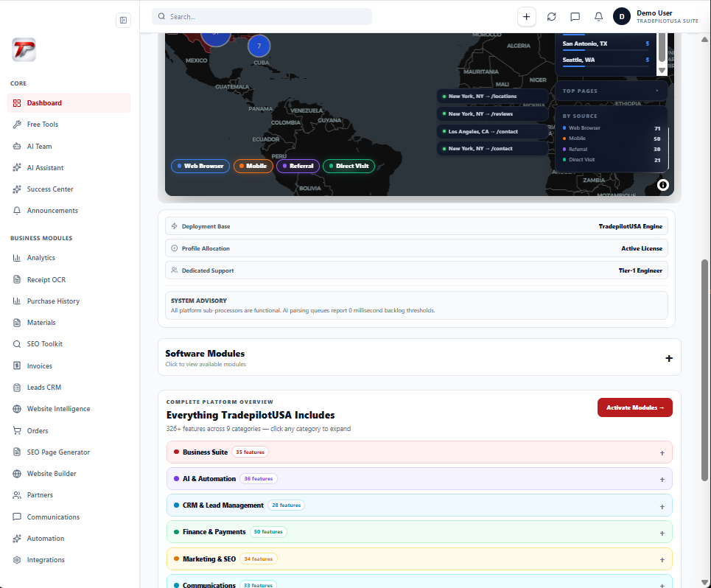Expand the Software Modules section
711x588 pixels.
[419, 357]
